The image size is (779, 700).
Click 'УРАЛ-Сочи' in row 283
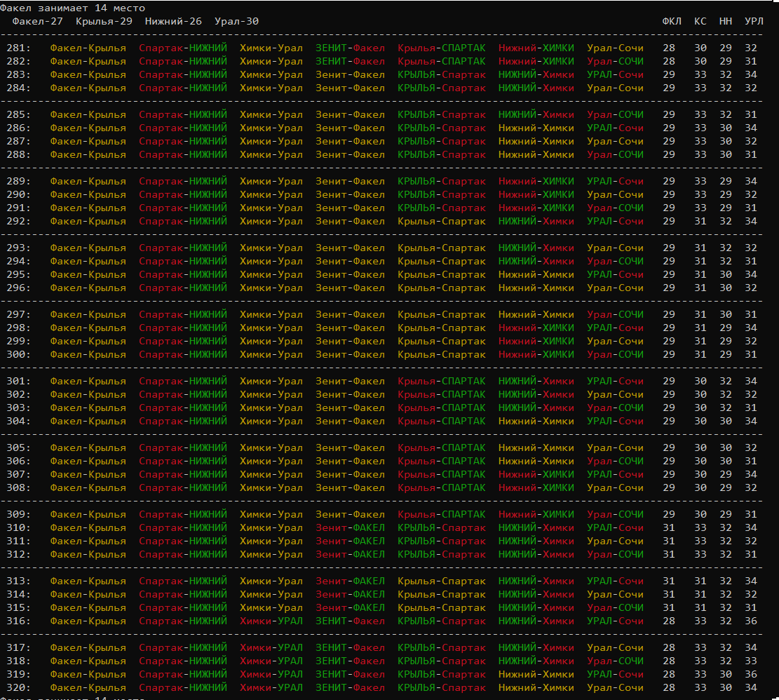[x=615, y=75]
